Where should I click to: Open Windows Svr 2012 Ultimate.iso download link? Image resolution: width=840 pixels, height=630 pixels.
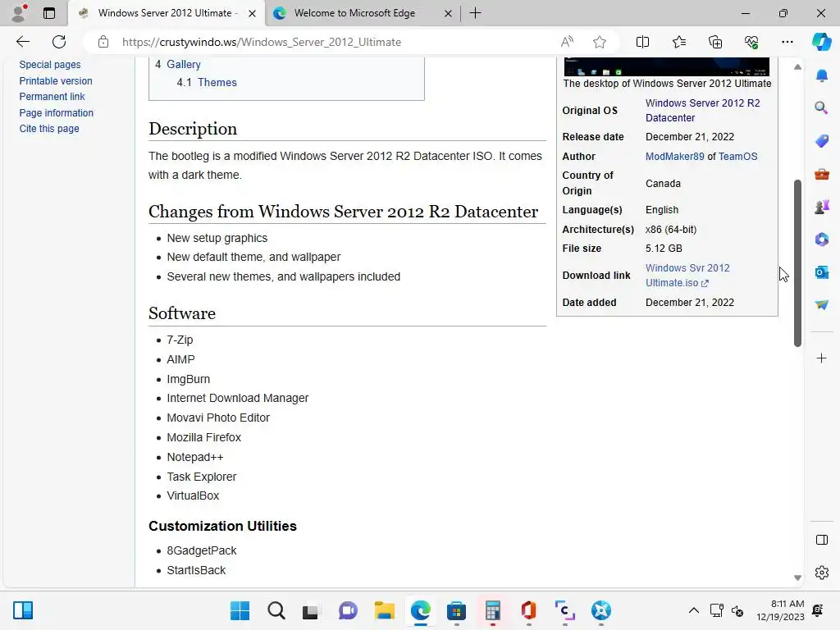[x=687, y=276]
